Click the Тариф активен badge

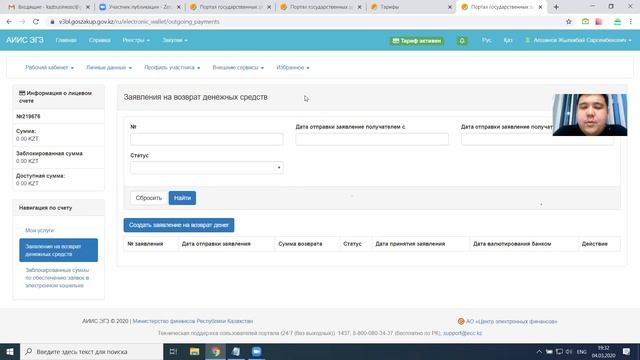[417, 41]
